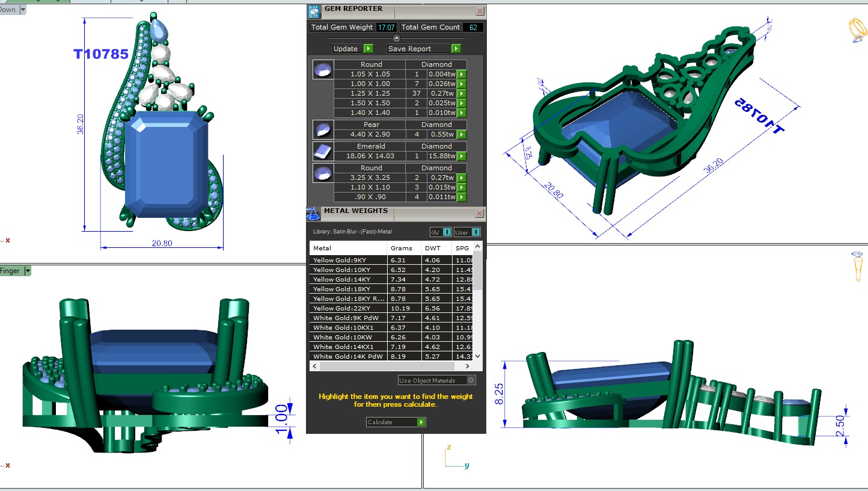Select the White Gold:10KW row
The image size is (868, 491).
point(349,337)
